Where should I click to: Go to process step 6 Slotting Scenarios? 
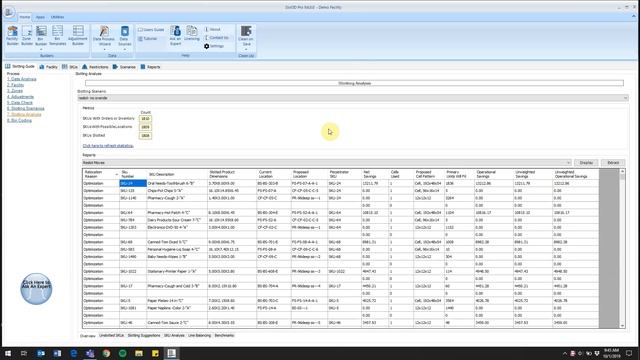26,109
